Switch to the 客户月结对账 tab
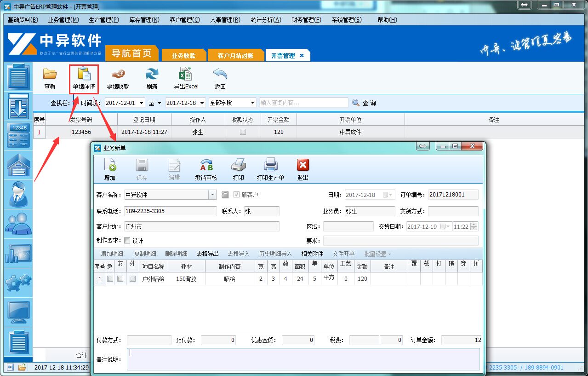Screen dimensions: 588x376 coord(235,56)
